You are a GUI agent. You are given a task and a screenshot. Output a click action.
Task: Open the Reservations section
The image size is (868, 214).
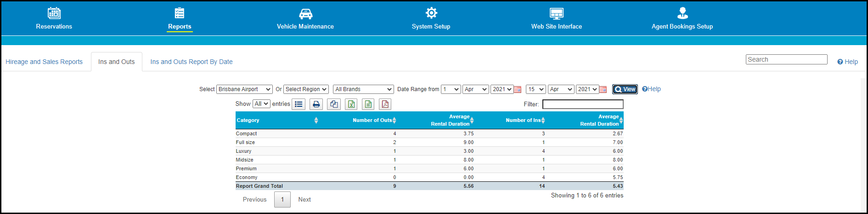(x=54, y=19)
